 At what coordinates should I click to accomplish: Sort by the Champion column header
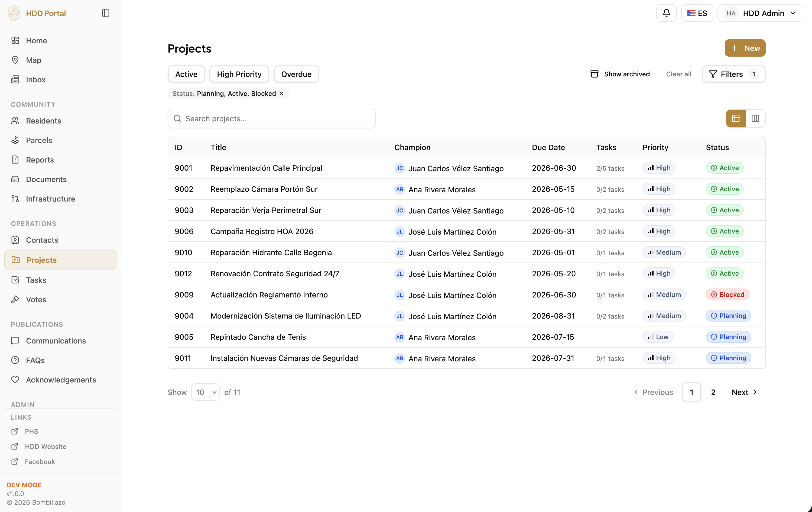pos(413,147)
